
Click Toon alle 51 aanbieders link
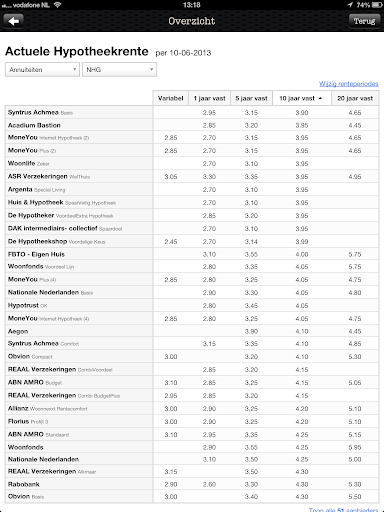point(343,510)
